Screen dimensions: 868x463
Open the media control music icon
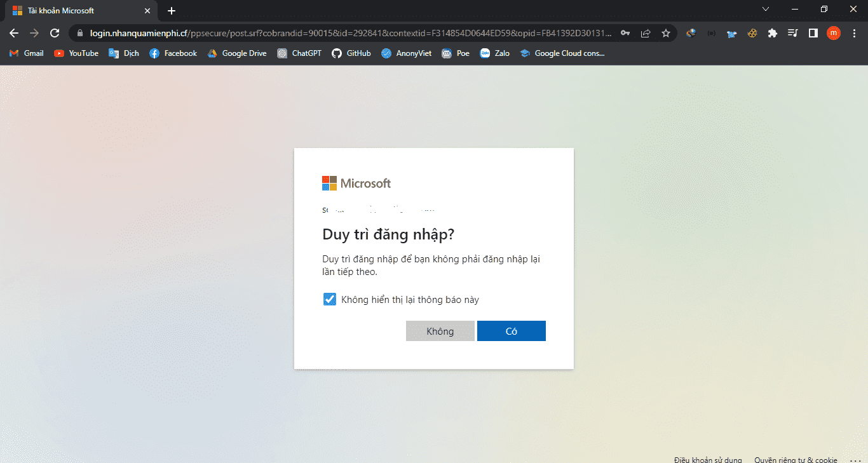click(793, 33)
